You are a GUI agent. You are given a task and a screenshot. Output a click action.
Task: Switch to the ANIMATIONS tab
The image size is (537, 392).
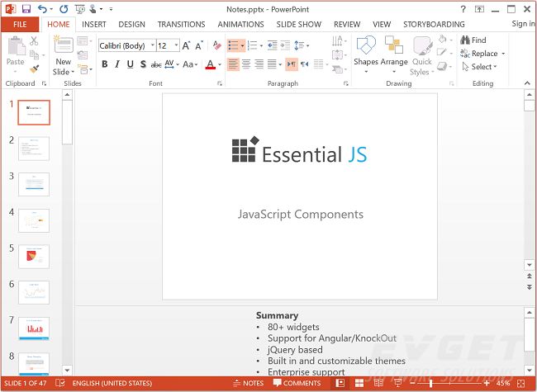point(240,24)
